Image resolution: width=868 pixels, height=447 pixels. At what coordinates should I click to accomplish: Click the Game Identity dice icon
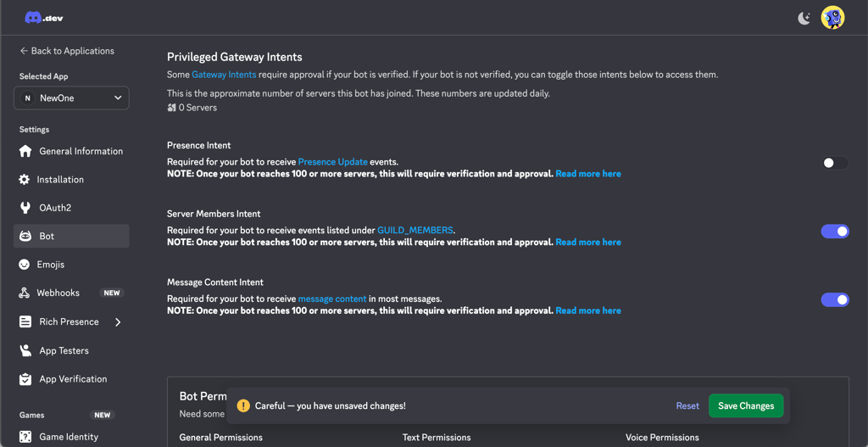click(25, 437)
